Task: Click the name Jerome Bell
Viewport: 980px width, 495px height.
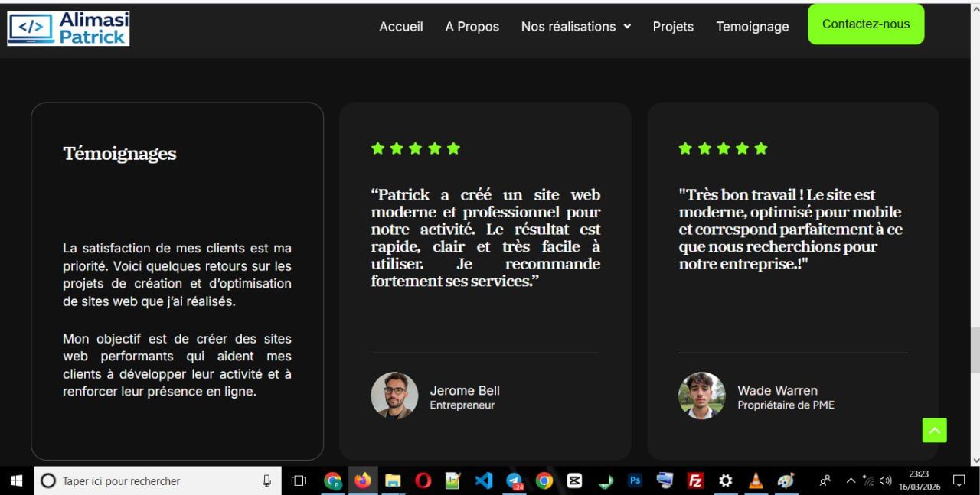Action: click(465, 390)
